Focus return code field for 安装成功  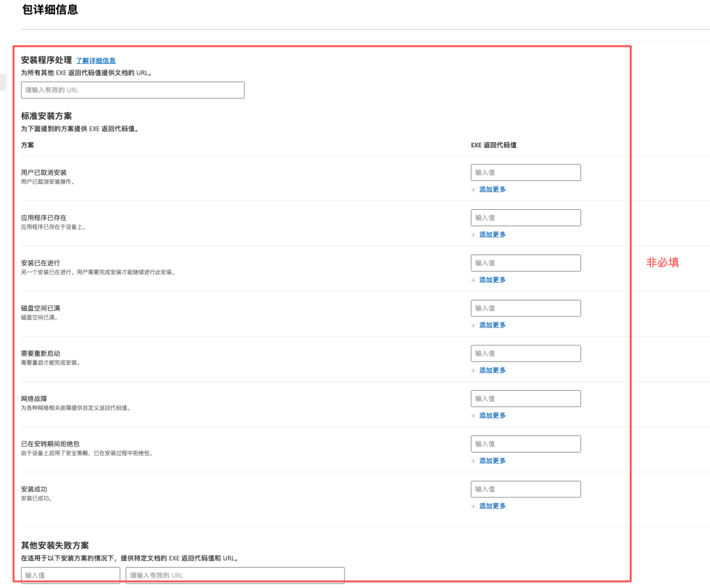coord(526,489)
